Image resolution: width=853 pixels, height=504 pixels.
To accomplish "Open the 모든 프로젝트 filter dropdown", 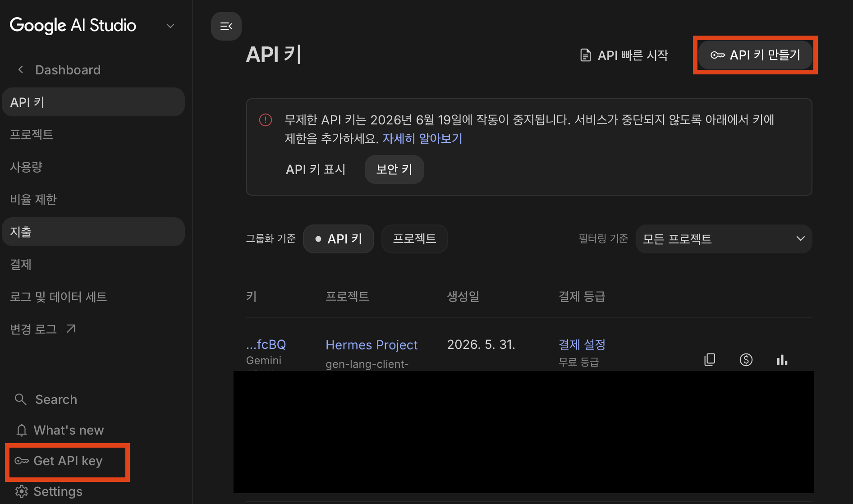I will [724, 239].
